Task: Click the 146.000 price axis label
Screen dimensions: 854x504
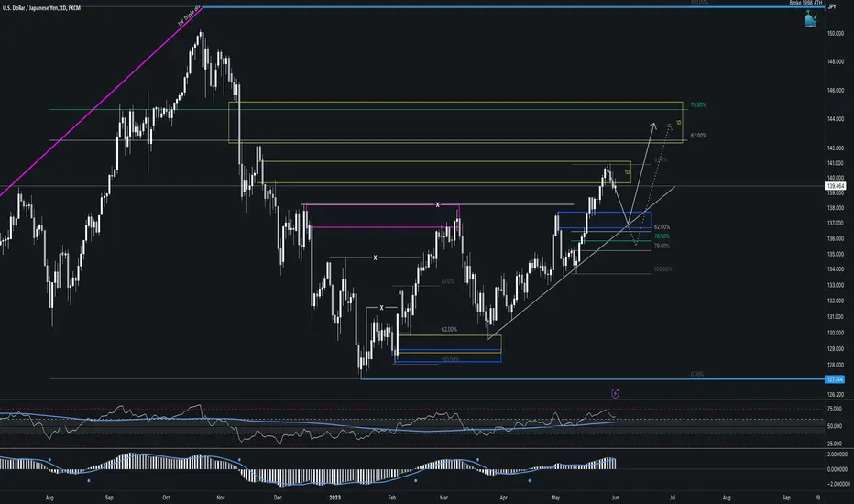Action: 836,91
